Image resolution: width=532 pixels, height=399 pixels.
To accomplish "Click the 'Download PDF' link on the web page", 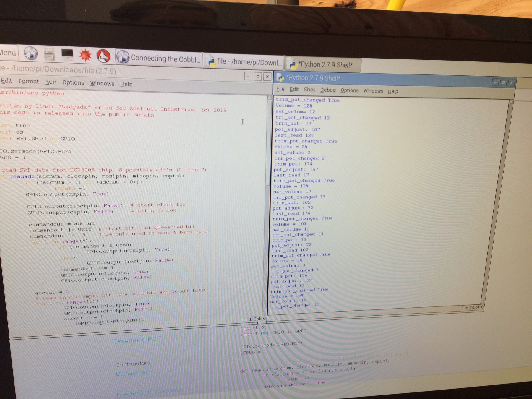I will point(137,340).
